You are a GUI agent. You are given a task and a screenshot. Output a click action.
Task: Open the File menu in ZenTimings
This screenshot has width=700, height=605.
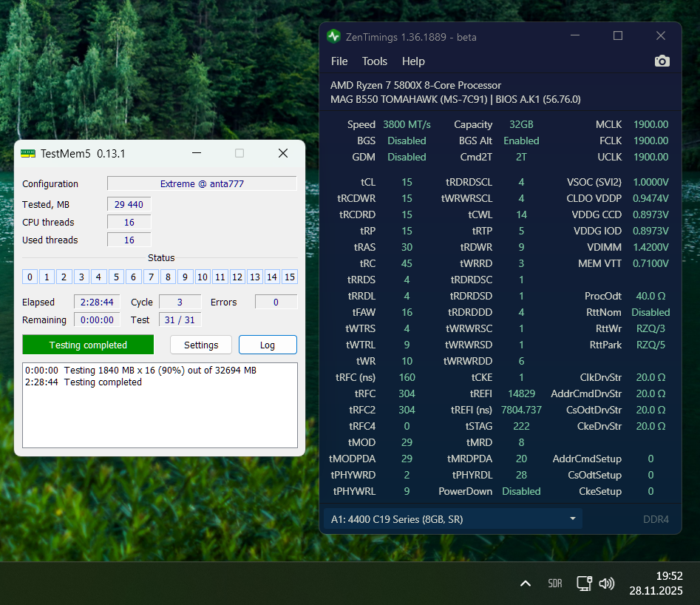[x=339, y=61]
